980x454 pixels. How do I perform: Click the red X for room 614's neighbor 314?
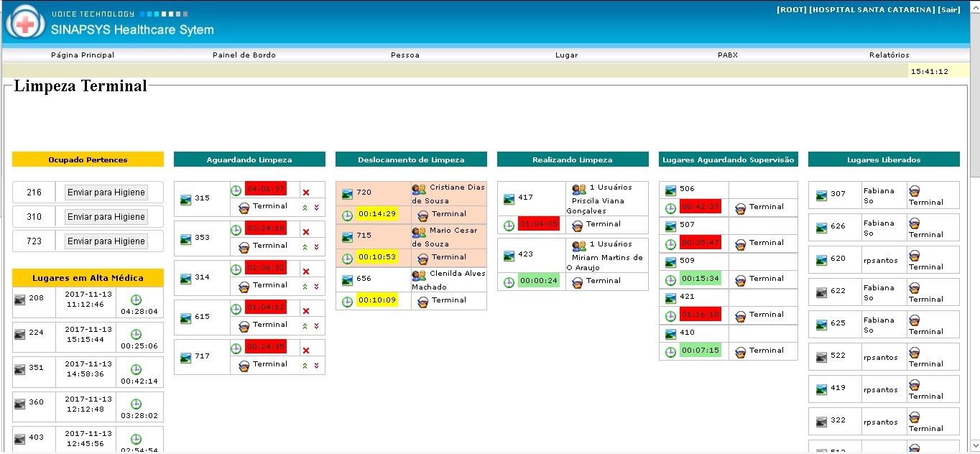click(x=306, y=272)
